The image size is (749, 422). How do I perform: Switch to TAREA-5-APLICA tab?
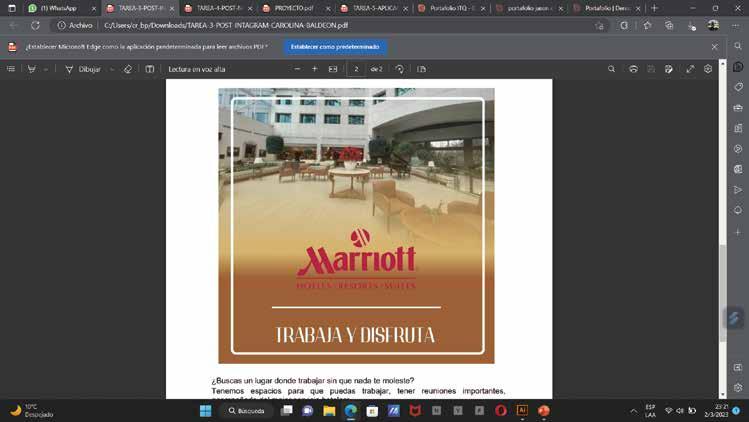(x=374, y=8)
